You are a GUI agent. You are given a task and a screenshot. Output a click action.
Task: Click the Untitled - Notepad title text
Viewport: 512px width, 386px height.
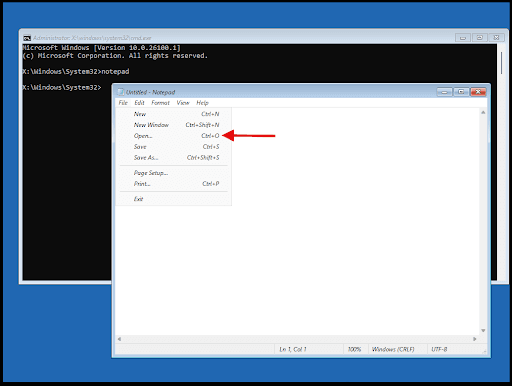pos(150,92)
